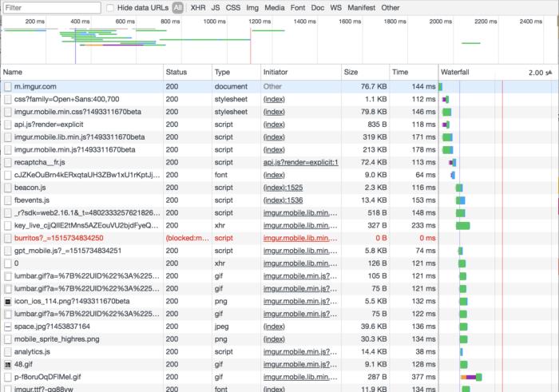
Task: Filter requests by CSS
Action: point(233,8)
